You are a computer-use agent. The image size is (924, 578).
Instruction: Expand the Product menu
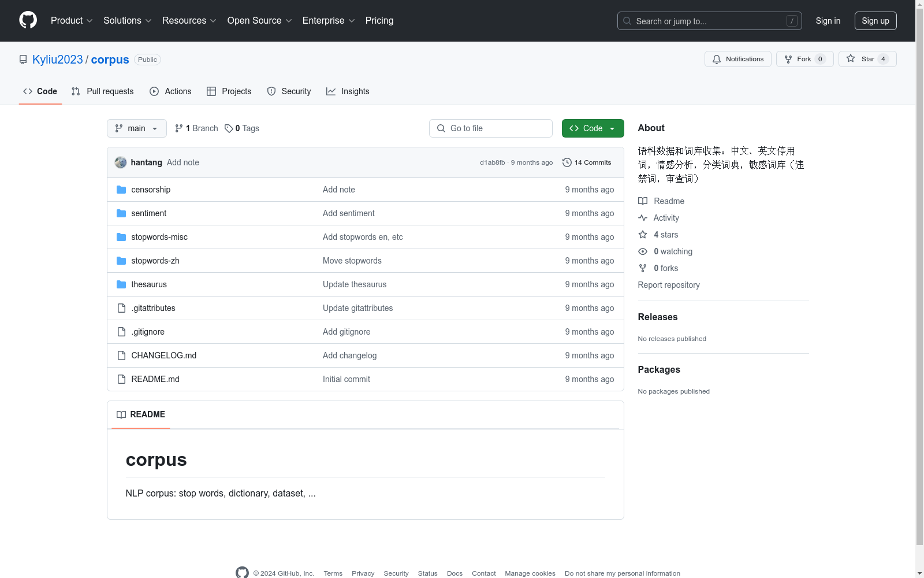coord(72,20)
